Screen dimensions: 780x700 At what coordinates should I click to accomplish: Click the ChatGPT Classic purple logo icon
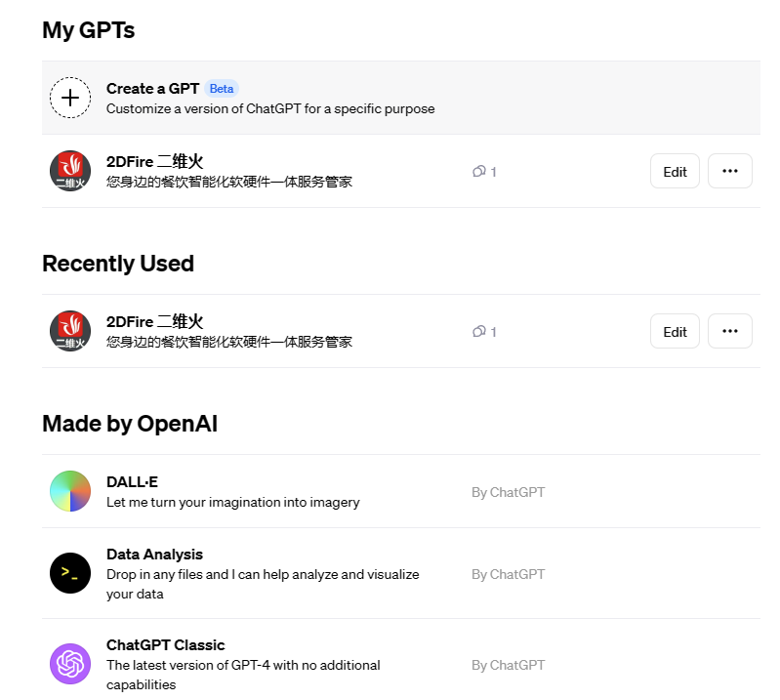point(70,664)
